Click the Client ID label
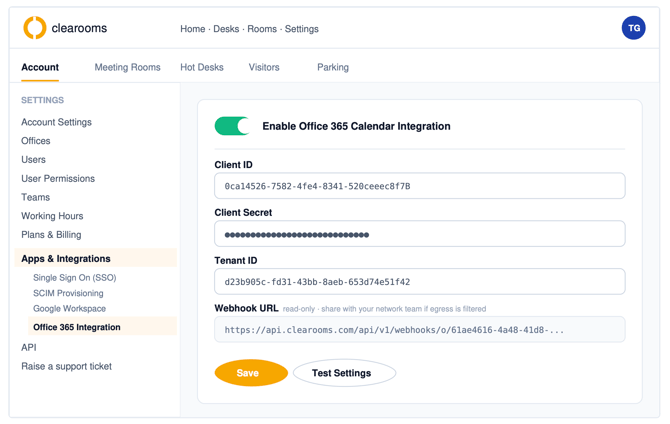The width and height of the screenshot is (670, 424). pos(233,165)
